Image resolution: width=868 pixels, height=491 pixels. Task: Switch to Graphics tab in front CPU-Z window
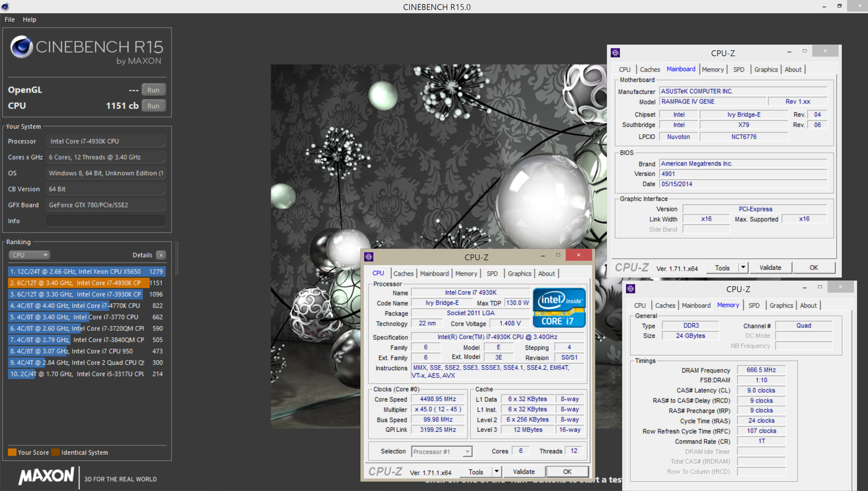point(519,273)
